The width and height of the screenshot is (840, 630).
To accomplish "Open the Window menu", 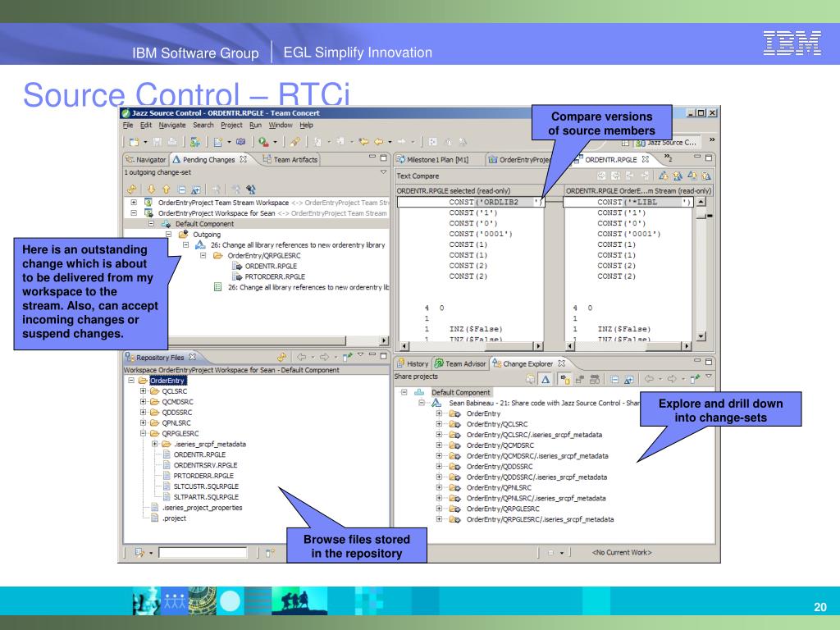I will tap(281, 125).
